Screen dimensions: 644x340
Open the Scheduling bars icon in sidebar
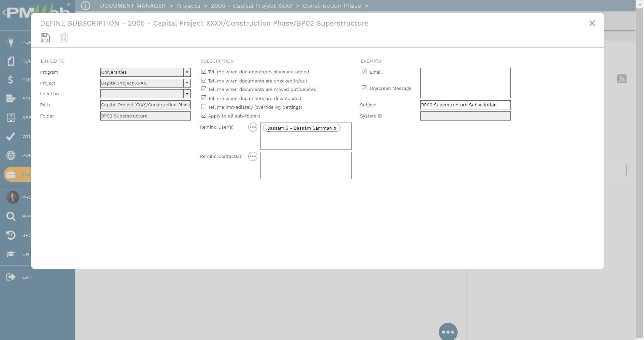point(11,99)
